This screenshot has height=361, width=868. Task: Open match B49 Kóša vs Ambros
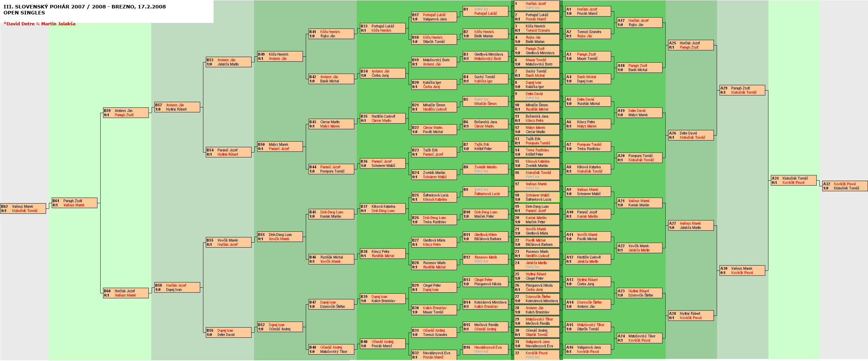coord(280,56)
